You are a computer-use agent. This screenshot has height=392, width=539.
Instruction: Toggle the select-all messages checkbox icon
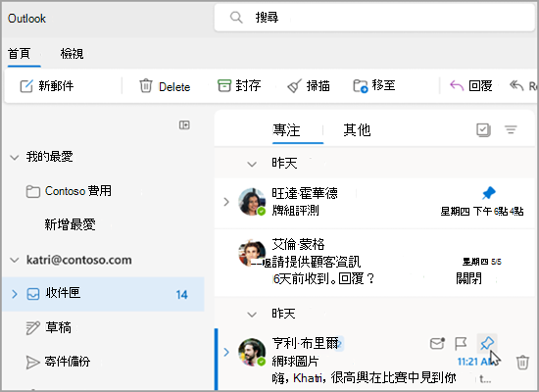[483, 130]
